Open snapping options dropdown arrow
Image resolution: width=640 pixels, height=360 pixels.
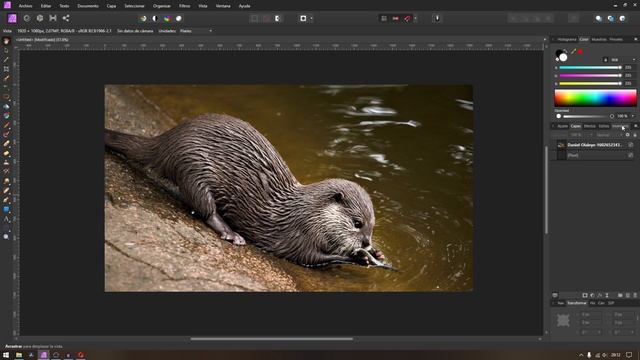coord(416,18)
